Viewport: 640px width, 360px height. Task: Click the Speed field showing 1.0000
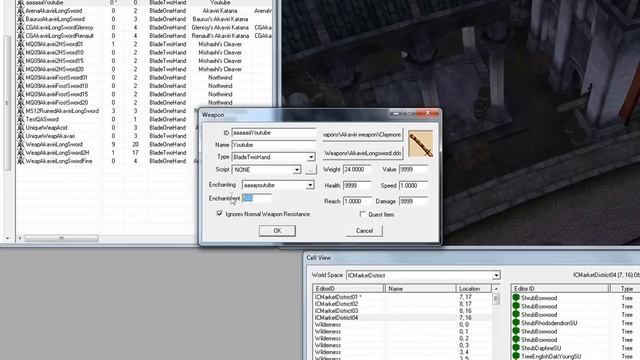tap(413, 185)
